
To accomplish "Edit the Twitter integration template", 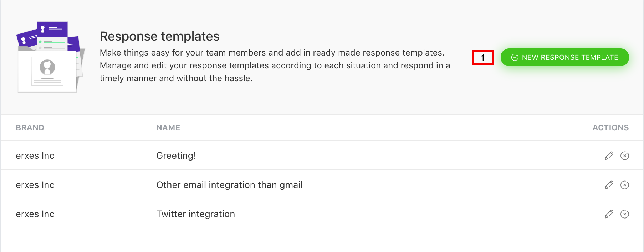I will [x=609, y=214].
